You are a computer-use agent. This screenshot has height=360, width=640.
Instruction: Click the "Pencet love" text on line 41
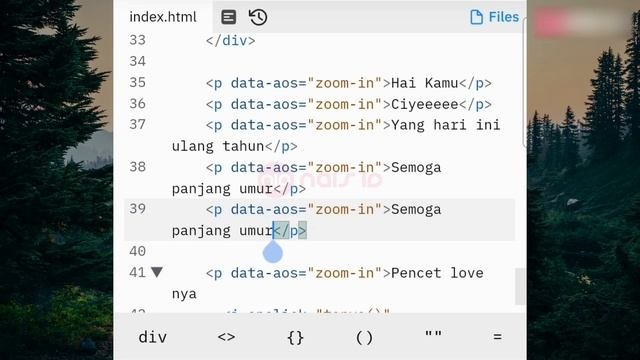(437, 273)
